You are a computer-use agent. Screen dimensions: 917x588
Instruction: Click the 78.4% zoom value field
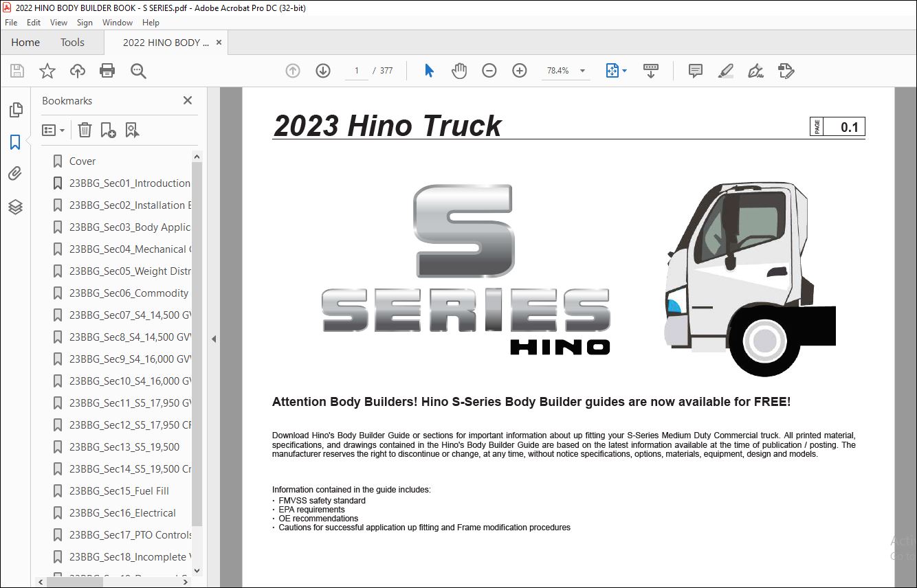(x=558, y=71)
